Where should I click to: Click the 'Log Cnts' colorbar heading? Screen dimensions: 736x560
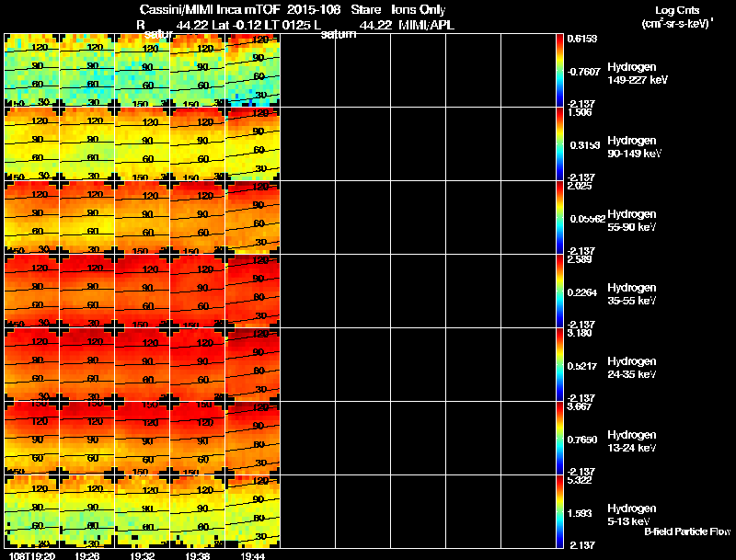click(677, 10)
